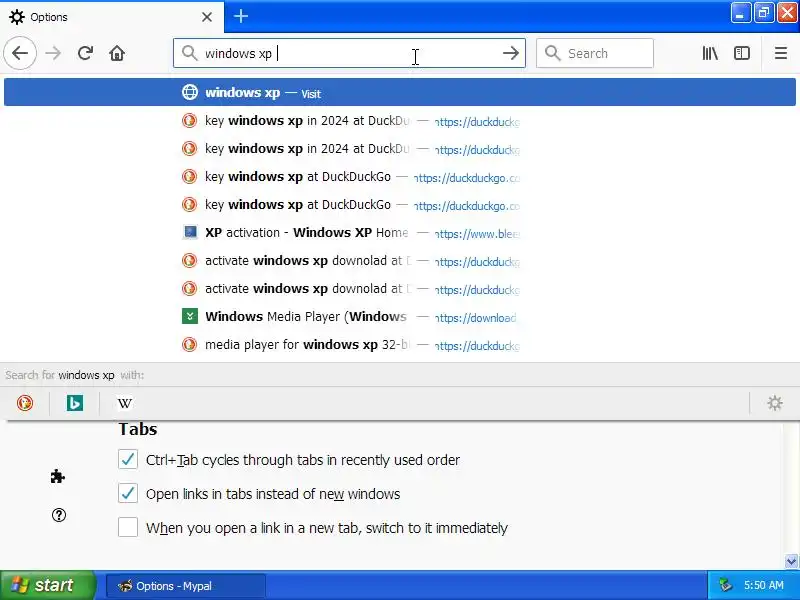Screen dimensions: 800x600
Task: Click the forward navigation arrow
Action: tap(53, 53)
